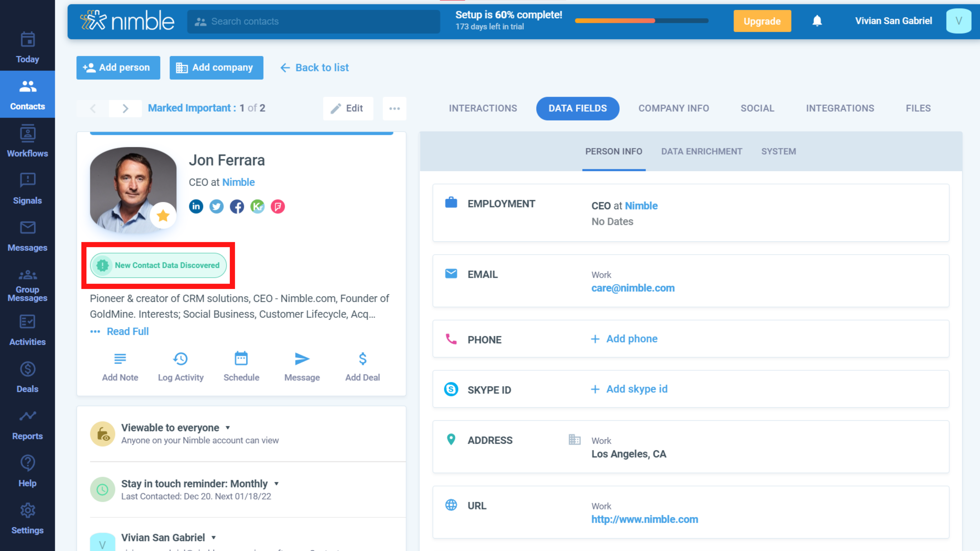980x551 pixels.
Task: Click the notification bell icon
Action: pos(817,21)
